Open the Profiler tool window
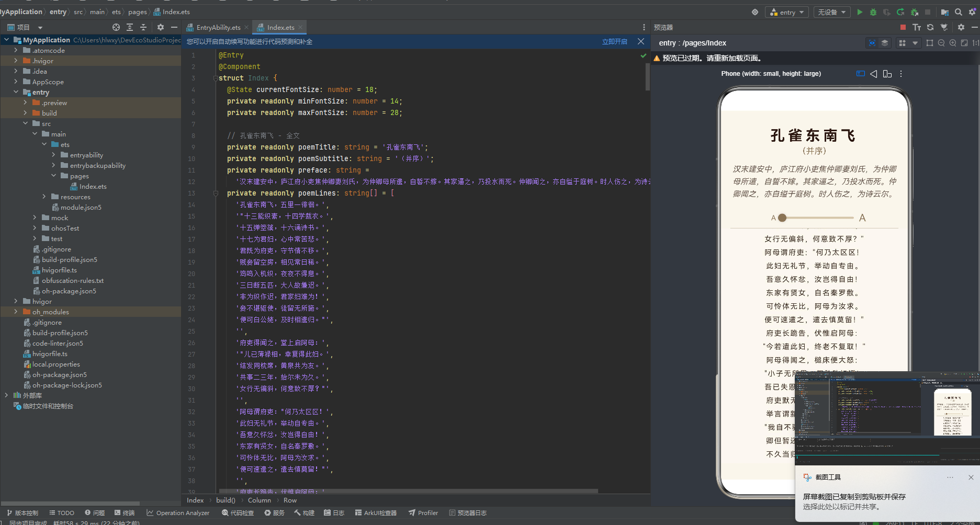The height and width of the screenshot is (525, 980). point(423,513)
